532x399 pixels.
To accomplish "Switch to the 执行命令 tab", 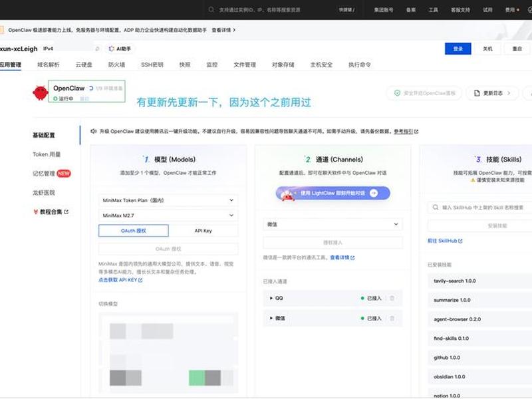I will pos(360,65).
